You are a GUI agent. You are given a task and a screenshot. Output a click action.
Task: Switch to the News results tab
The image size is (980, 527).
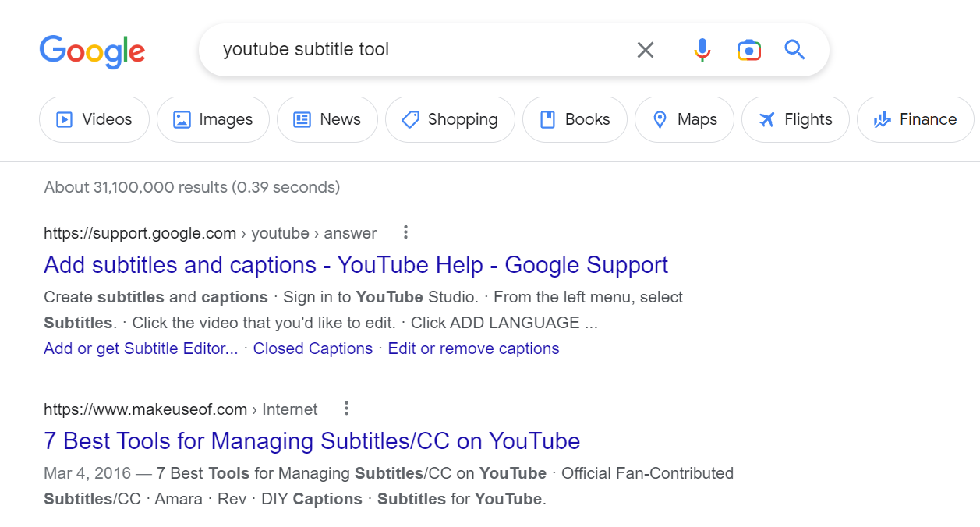(327, 119)
